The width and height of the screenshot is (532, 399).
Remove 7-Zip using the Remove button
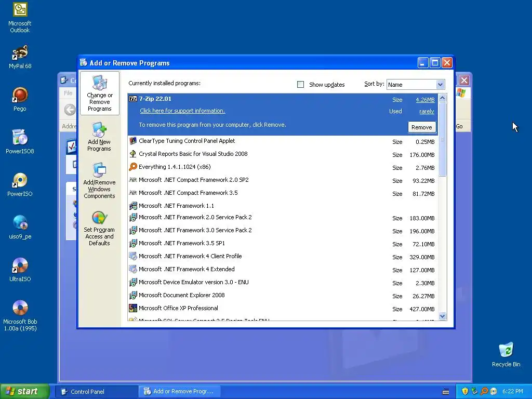click(x=422, y=127)
